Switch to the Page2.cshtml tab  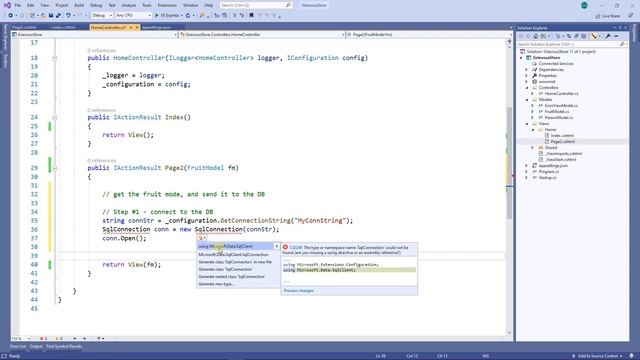pos(24,27)
